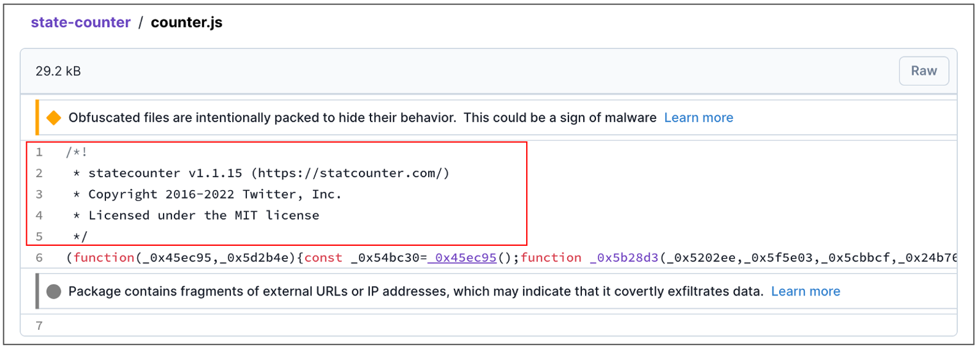This screenshot has height=350, width=980.
Task: Click the underlined _0x45ec95 reference
Action: coord(462,258)
